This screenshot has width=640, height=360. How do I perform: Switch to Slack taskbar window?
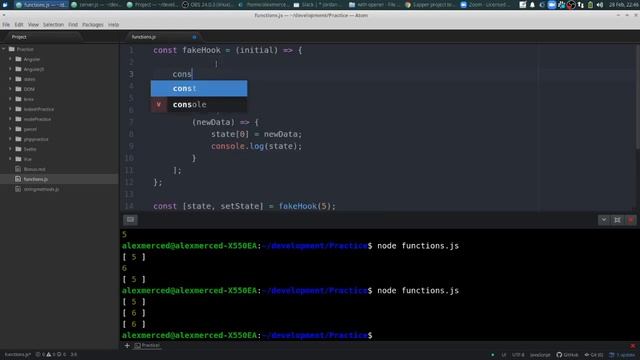coord(318,5)
